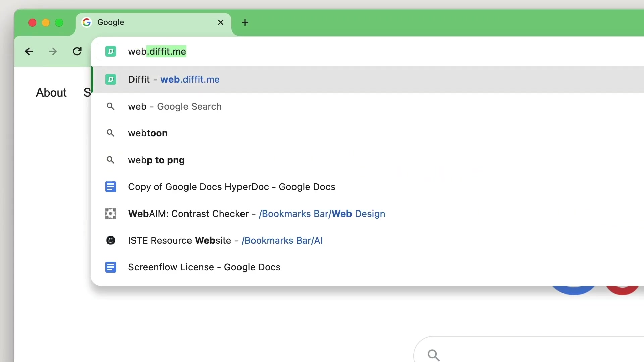Click the Google search box magnifier icon

pos(434,355)
